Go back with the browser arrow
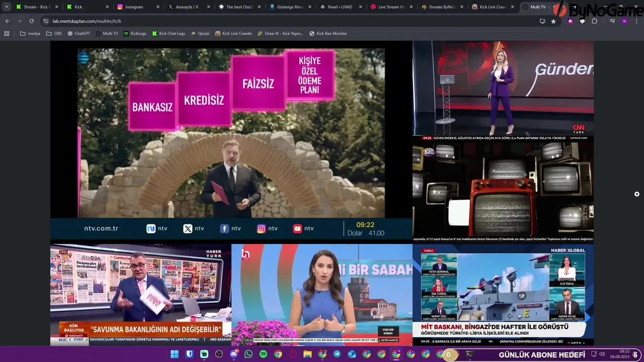 coord(7,21)
